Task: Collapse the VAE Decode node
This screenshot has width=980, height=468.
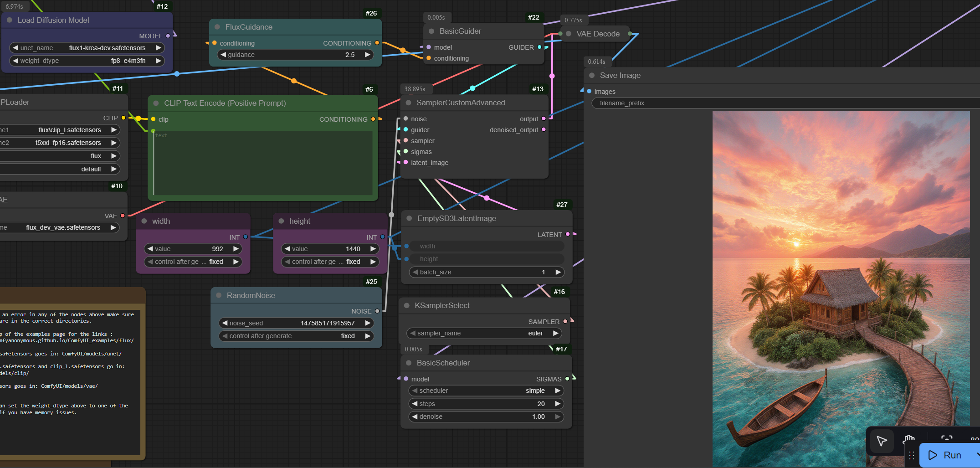Action: [569, 34]
